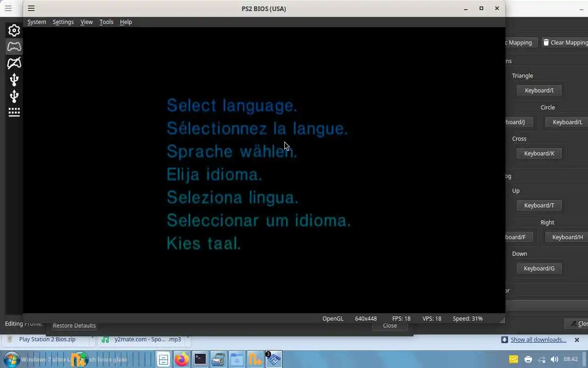Image resolution: width=588 pixels, height=368 pixels.
Task: Open the Help menu
Action: pyautogui.click(x=125, y=22)
